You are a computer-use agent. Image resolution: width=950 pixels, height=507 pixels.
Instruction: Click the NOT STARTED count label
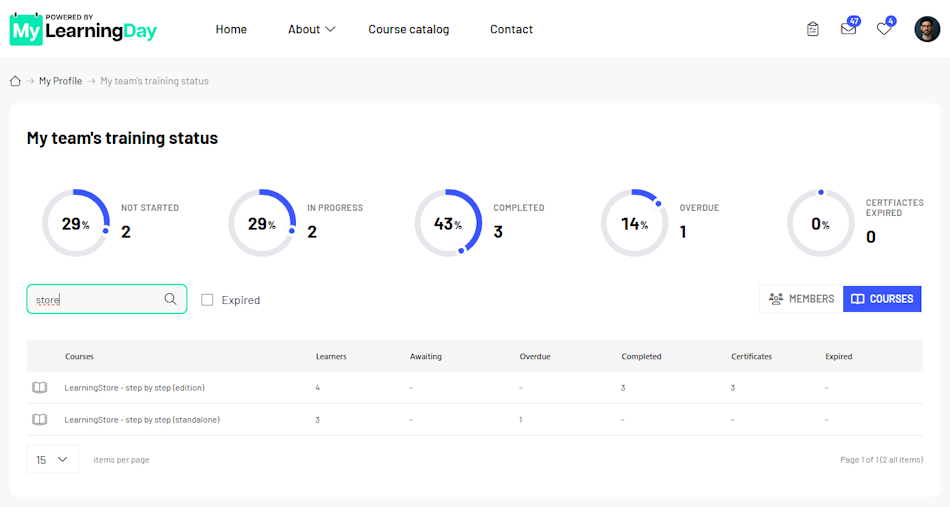point(150,208)
